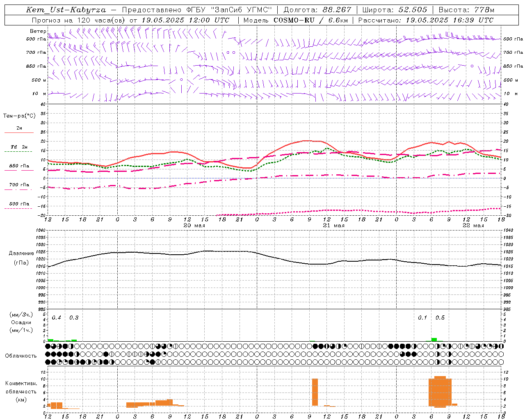Click the tall green precipitation bar on 22 мая
525x420 pixels.
(434, 340)
